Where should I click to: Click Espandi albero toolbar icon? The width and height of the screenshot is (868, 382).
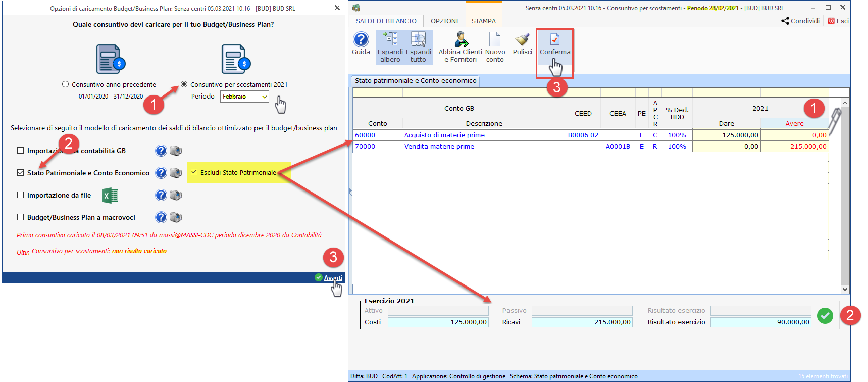(390, 46)
